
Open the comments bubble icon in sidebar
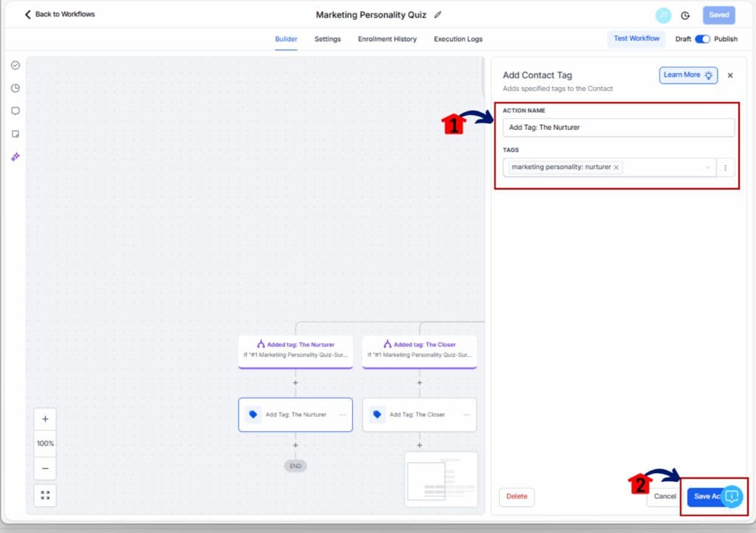coord(15,111)
